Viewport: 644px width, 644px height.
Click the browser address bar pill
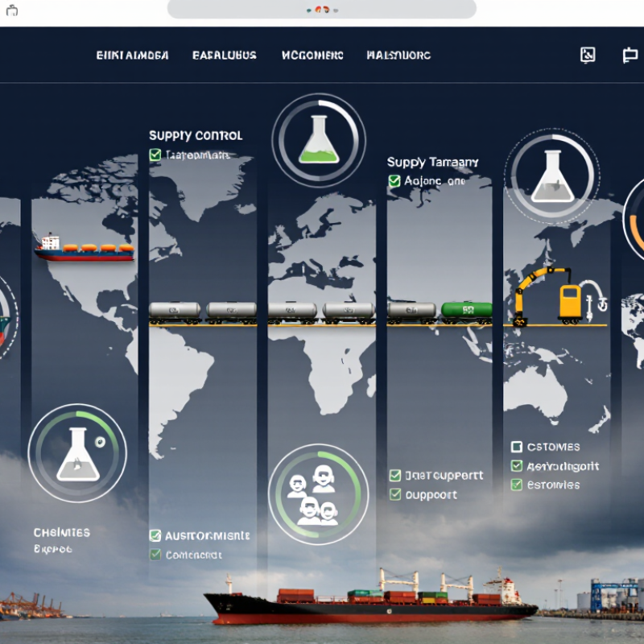(x=322, y=9)
